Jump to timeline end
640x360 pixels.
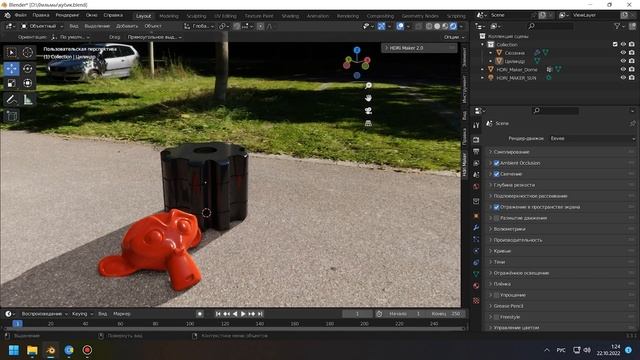(260, 314)
